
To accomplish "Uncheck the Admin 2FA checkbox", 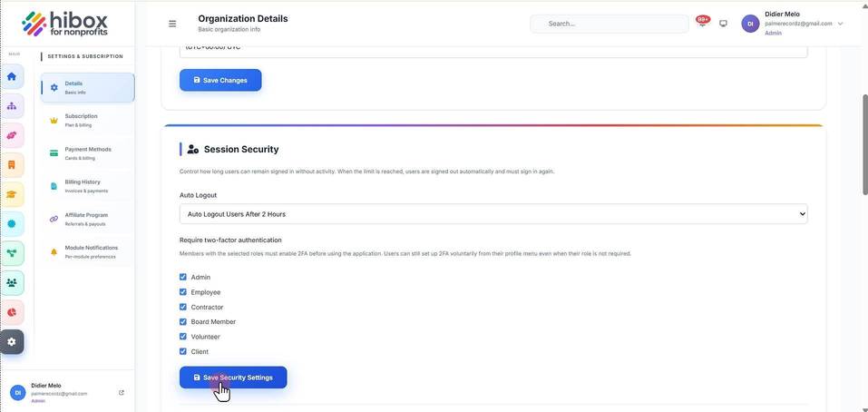I will [x=183, y=277].
